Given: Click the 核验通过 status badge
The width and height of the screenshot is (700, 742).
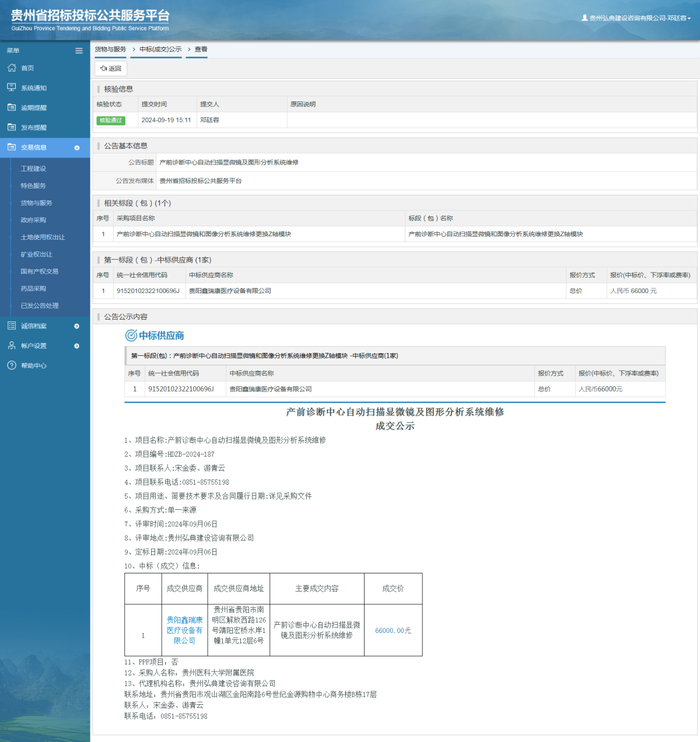Looking at the screenshot, I should coord(111,120).
